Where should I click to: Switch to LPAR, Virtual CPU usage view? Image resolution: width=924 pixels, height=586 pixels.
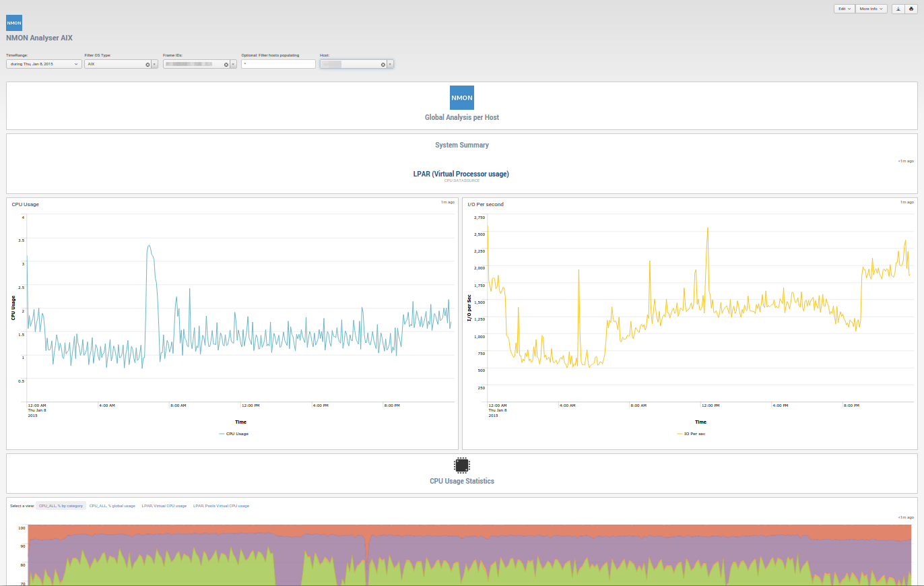coord(164,505)
